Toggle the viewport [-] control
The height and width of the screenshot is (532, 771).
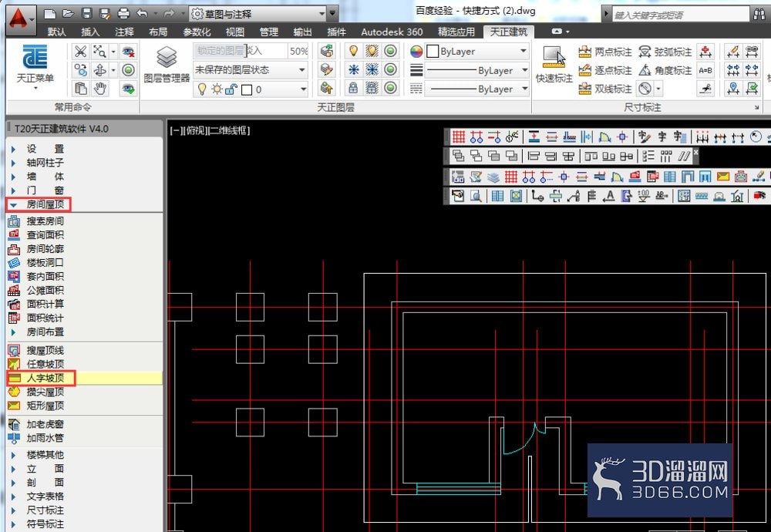[x=175, y=130]
